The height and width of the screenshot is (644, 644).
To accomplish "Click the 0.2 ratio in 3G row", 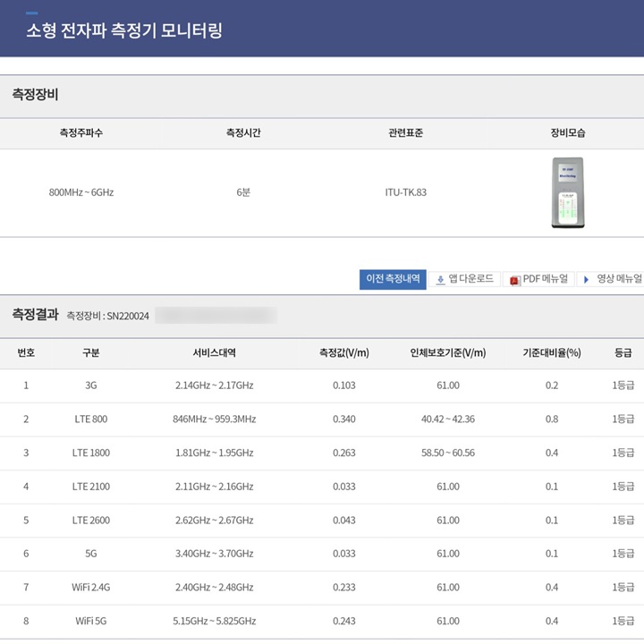I will [552, 386].
